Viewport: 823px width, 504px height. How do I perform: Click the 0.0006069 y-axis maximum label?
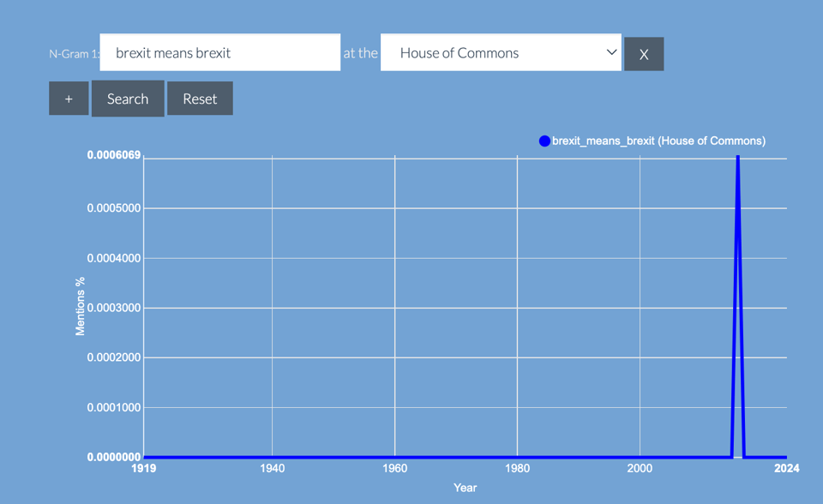[113, 155]
